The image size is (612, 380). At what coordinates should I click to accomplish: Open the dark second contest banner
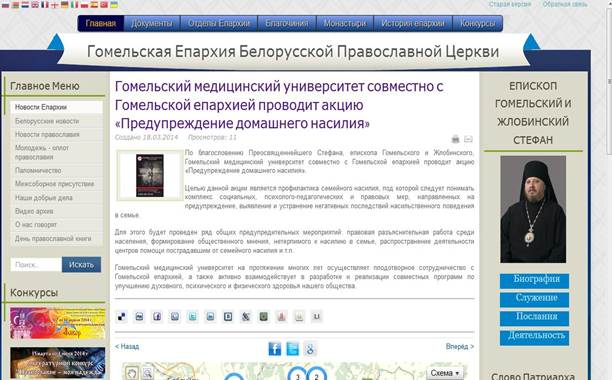pos(58,363)
